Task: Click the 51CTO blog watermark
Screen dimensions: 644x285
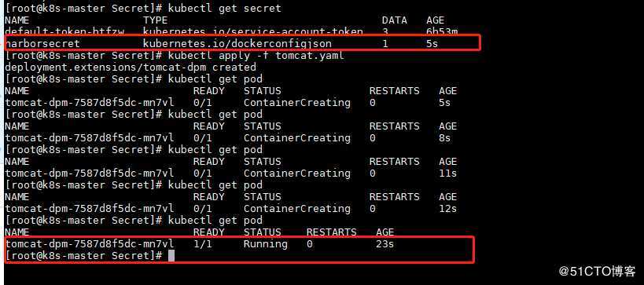Action: (x=598, y=271)
